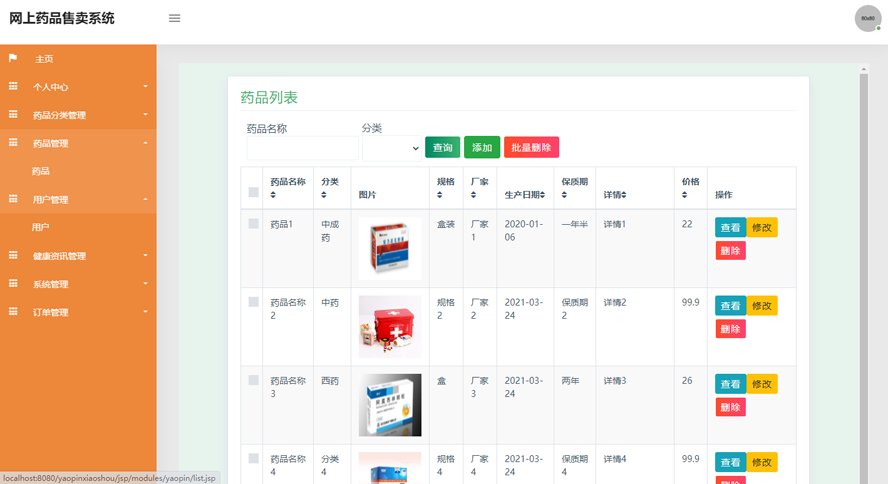Screen dimensions: 888x484
Task: Click 删除 for 药品名称3 row
Action: pyautogui.click(x=731, y=407)
